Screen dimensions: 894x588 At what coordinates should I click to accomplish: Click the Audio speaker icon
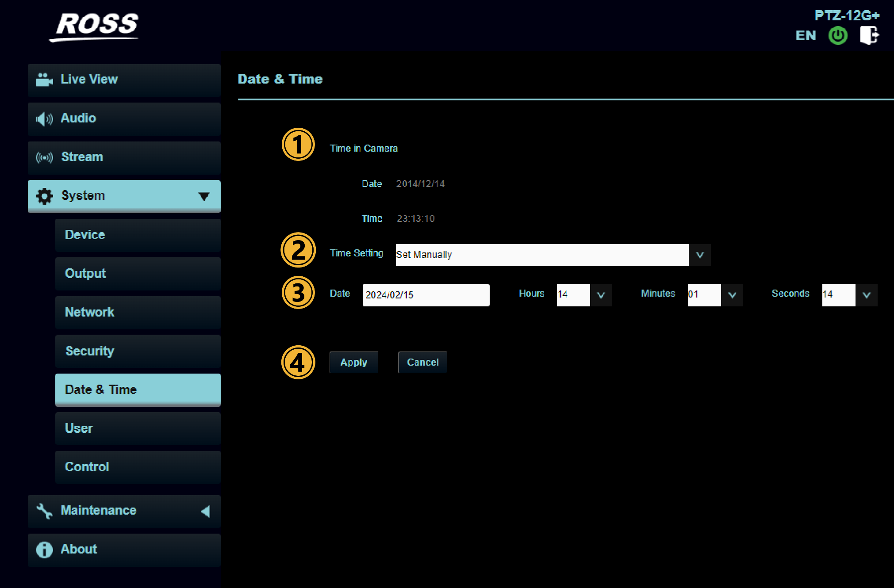pos(44,118)
